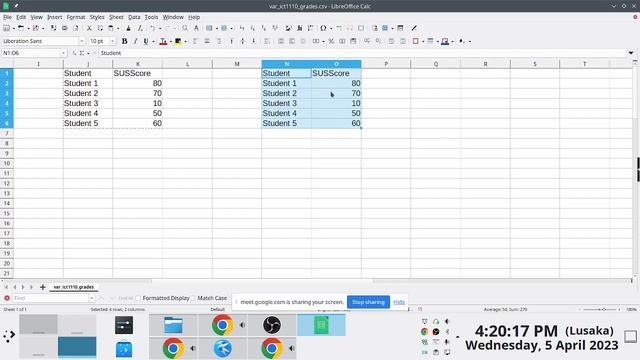The image size is (640, 360).
Task: Expand the font name dropdown
Action: [81, 41]
